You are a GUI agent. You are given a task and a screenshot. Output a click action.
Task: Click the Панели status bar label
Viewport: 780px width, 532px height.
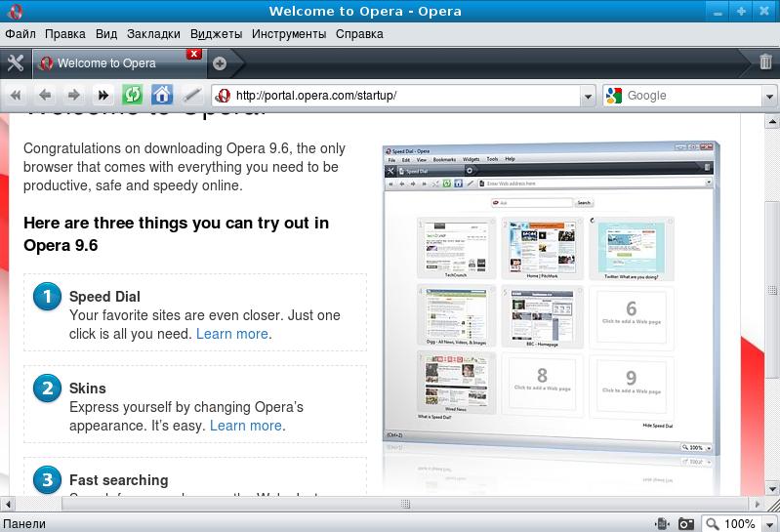click(24, 524)
